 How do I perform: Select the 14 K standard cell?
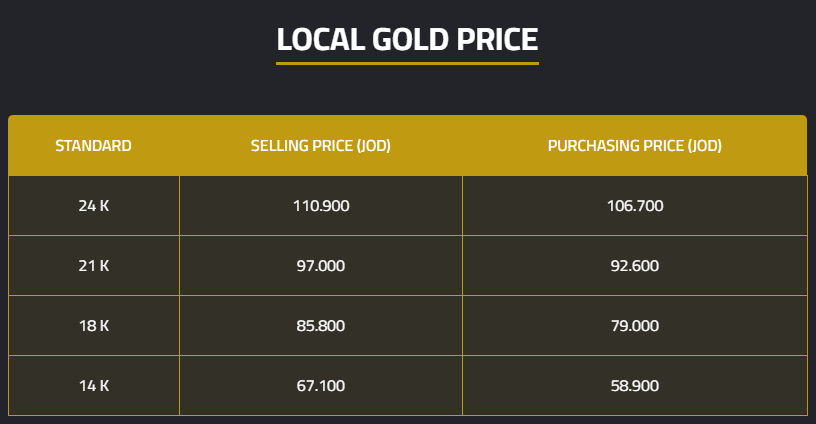click(x=93, y=385)
